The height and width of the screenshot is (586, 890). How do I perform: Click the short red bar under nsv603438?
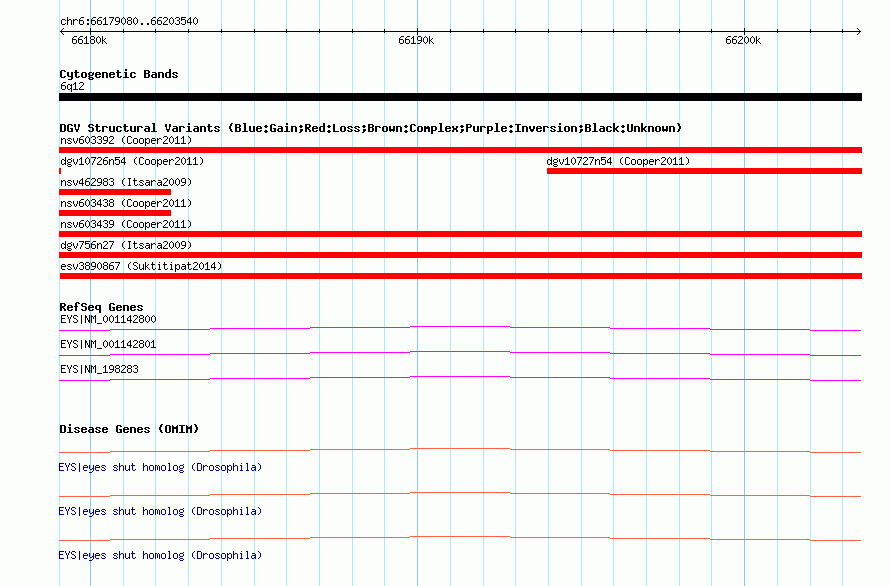115,213
